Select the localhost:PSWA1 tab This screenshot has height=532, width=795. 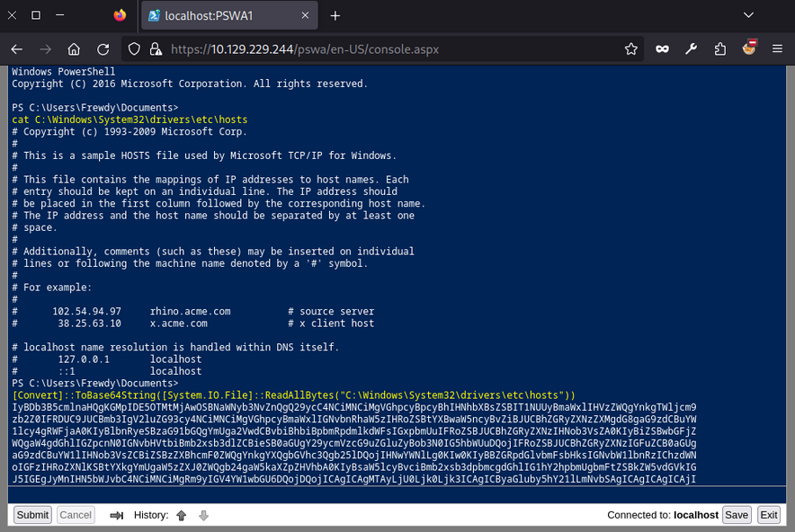point(229,15)
